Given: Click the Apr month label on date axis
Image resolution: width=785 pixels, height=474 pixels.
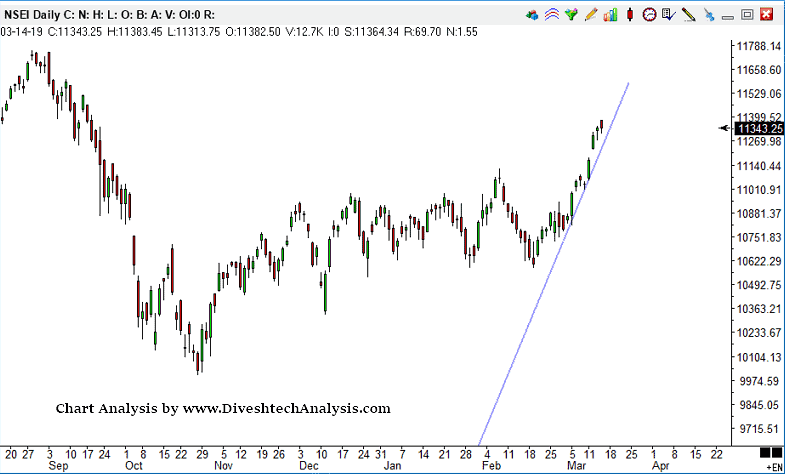Looking at the screenshot, I should pyautogui.click(x=661, y=466).
